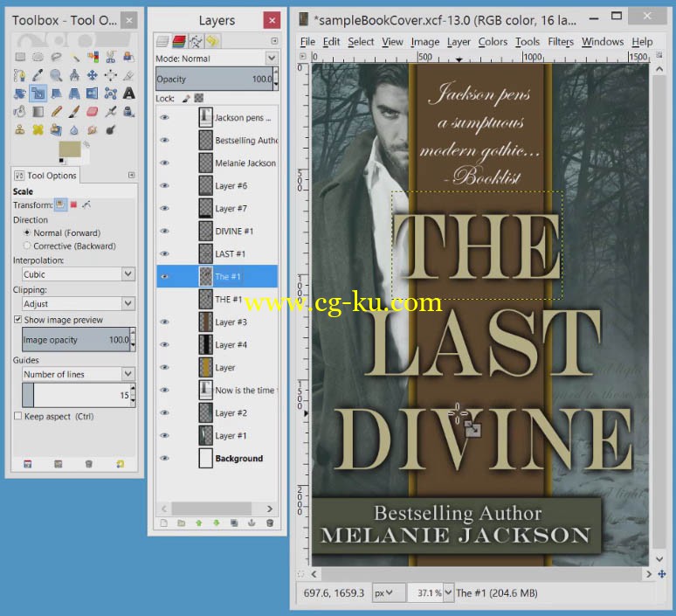Choose Normal (Forward) direction
Image resolution: width=676 pixels, height=616 pixels.
[x=27, y=232]
